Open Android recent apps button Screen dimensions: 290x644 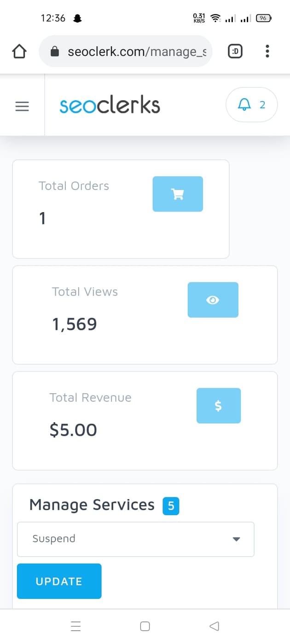pos(76,626)
